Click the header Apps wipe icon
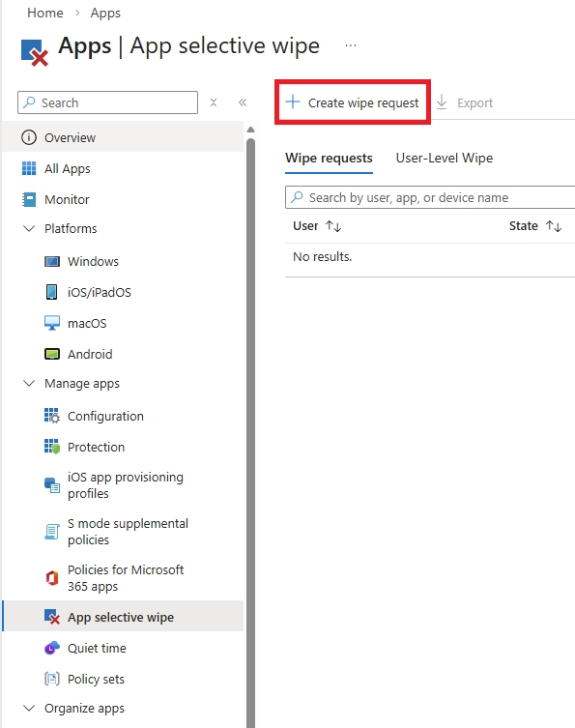575x728 pixels. 35,52
